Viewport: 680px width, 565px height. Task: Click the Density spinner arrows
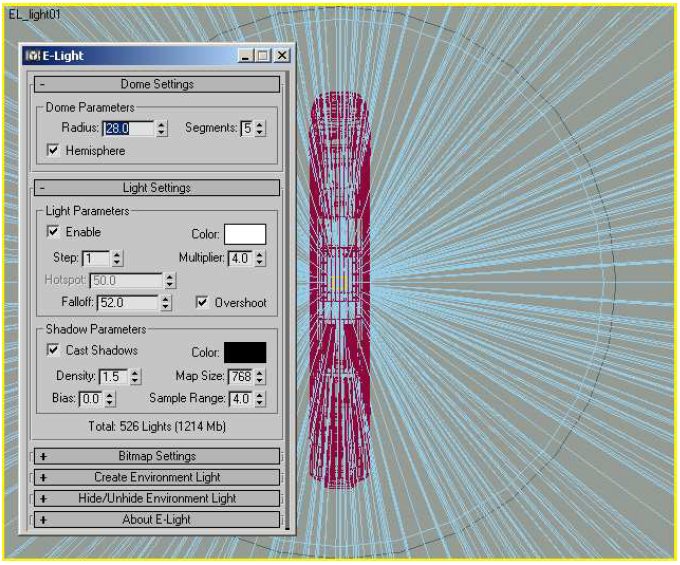135,377
